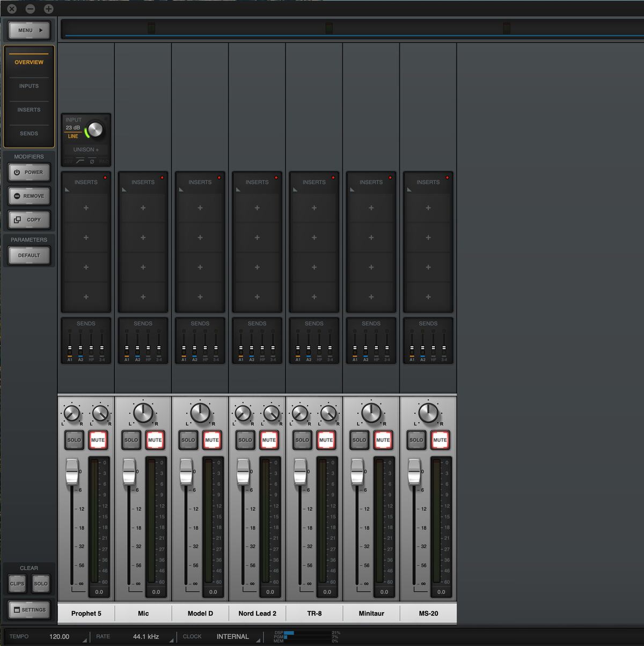Toggle Prophet 5 inserts record indicator
The width and height of the screenshot is (644, 646).
(x=105, y=178)
